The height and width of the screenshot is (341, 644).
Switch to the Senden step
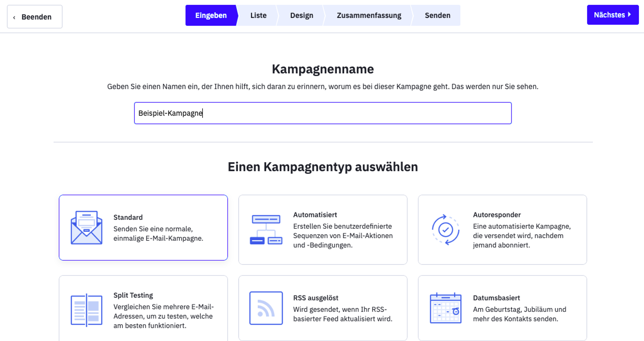437,15
